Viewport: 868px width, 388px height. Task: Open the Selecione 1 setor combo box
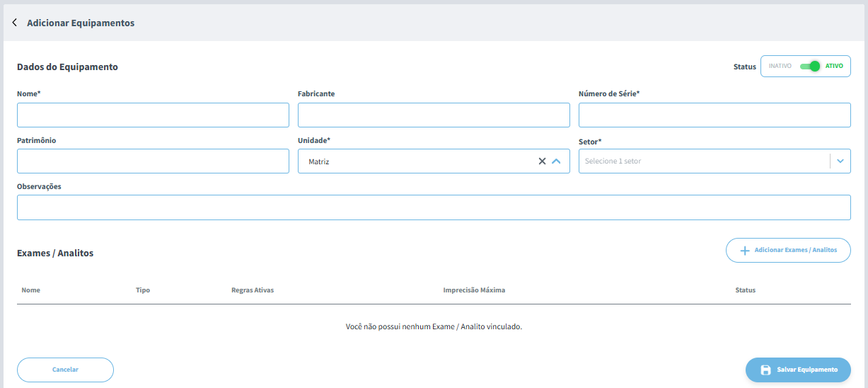714,161
